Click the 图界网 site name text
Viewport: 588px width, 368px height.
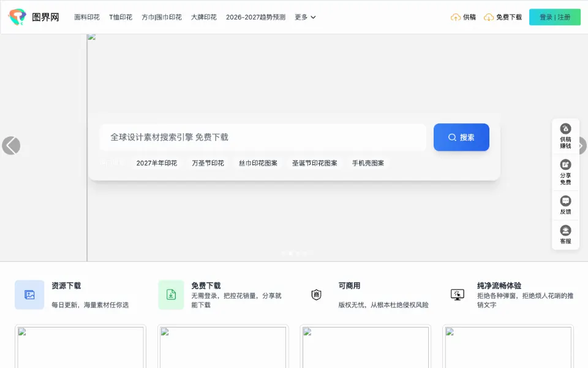(x=45, y=17)
